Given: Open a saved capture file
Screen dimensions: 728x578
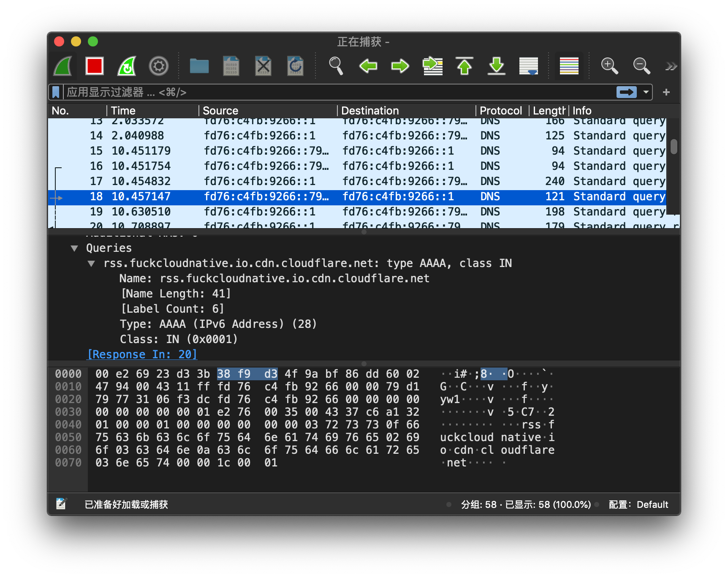Looking at the screenshot, I should pyautogui.click(x=199, y=66).
